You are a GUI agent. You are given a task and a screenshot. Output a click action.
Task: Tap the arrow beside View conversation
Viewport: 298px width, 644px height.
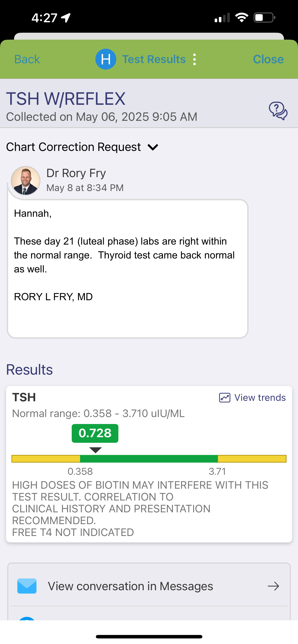(x=273, y=586)
